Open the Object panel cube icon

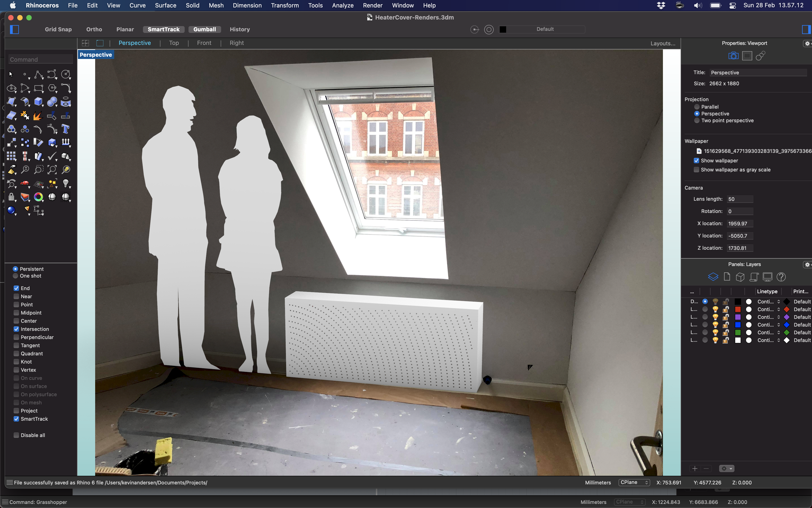tap(740, 277)
